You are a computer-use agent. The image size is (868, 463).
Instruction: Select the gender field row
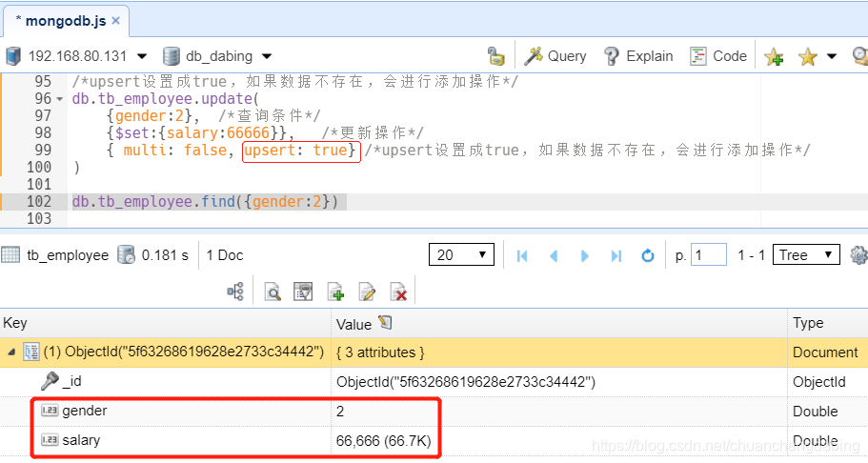click(434, 411)
